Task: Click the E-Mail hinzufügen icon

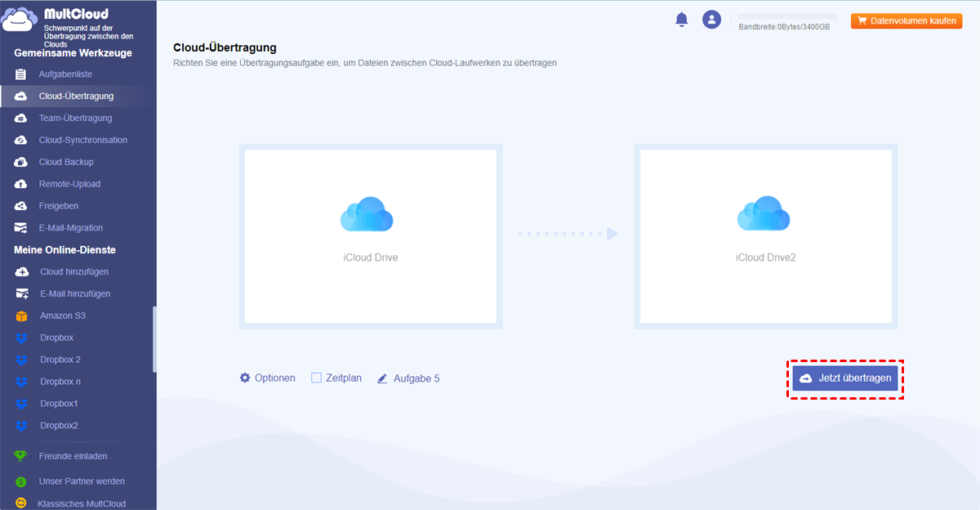Action: point(22,294)
